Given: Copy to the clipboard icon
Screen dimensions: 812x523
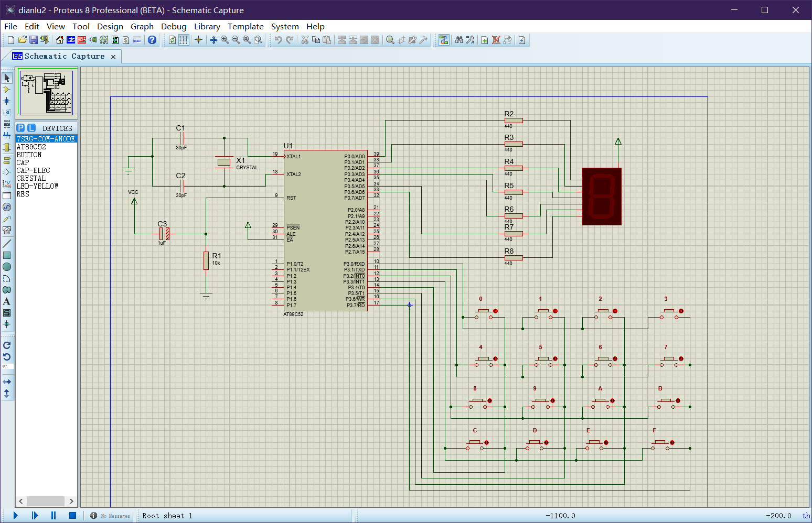Looking at the screenshot, I should point(316,40).
